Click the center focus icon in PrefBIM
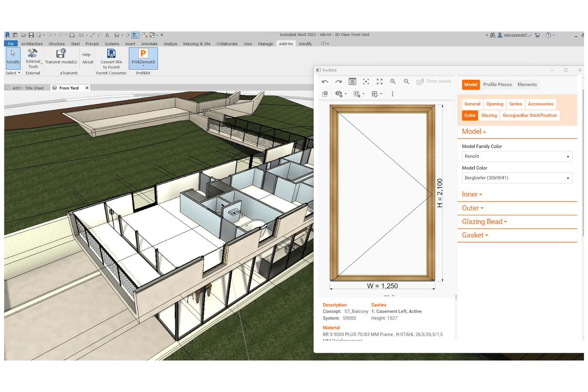The width and height of the screenshot is (588, 392). [366, 82]
